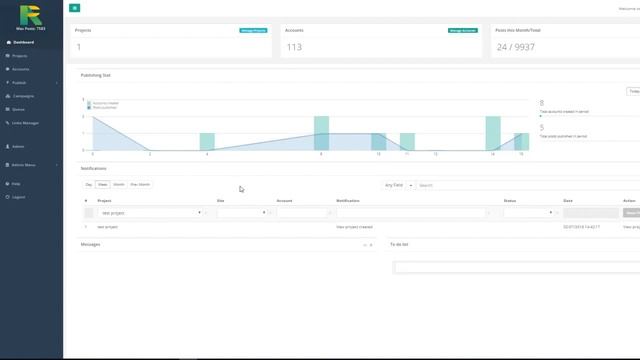Click 'test project' in notification row

(108, 227)
